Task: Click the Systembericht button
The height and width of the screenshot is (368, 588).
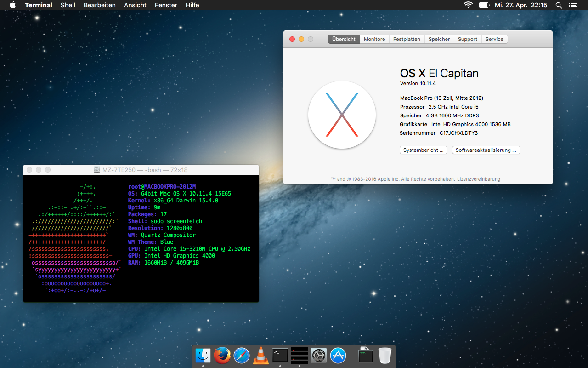Action: pyautogui.click(x=423, y=150)
